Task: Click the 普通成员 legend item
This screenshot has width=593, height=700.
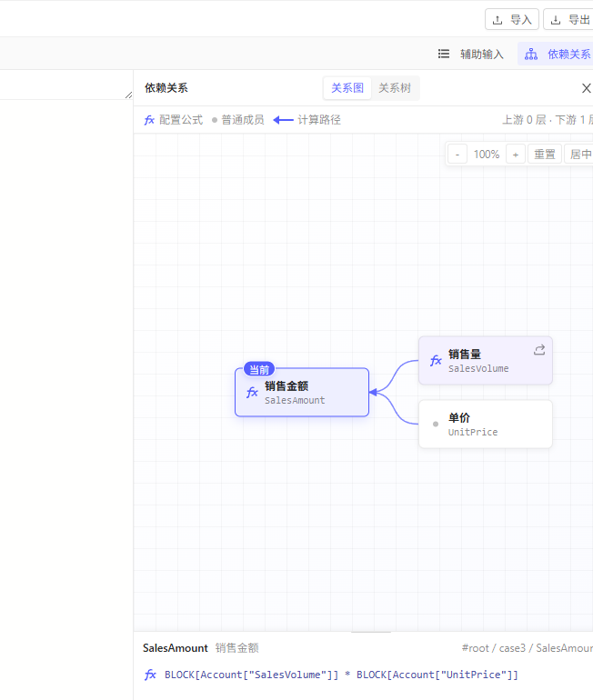Action: [x=238, y=120]
